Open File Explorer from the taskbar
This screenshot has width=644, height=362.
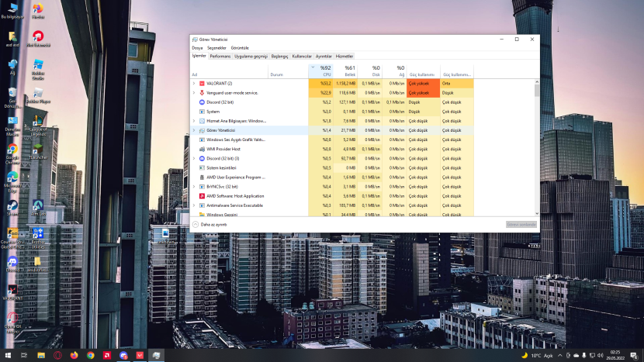(41, 356)
